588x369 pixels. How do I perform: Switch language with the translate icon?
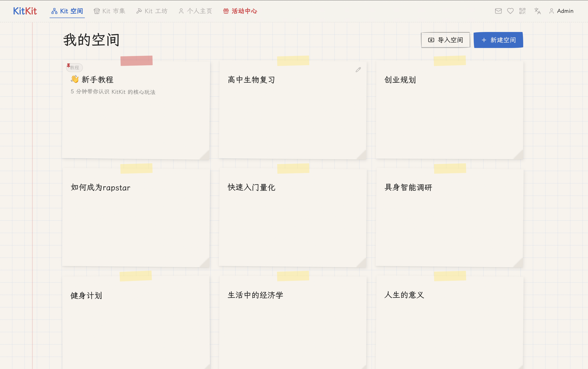[x=537, y=11]
